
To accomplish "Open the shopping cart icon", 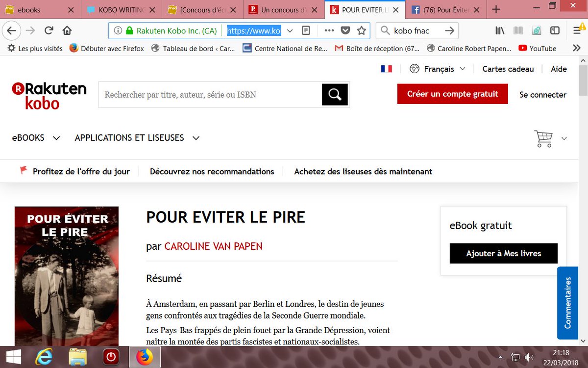I will pyautogui.click(x=543, y=138).
